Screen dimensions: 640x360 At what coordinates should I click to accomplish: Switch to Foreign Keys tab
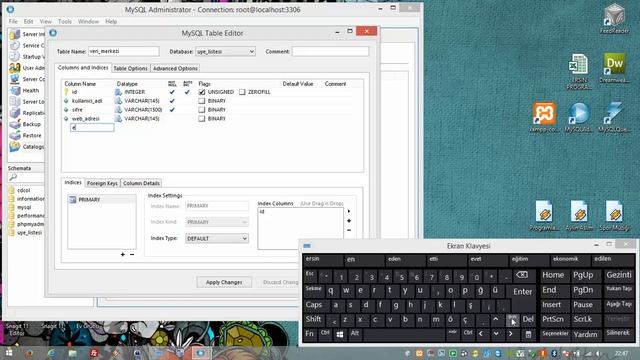[x=102, y=183]
